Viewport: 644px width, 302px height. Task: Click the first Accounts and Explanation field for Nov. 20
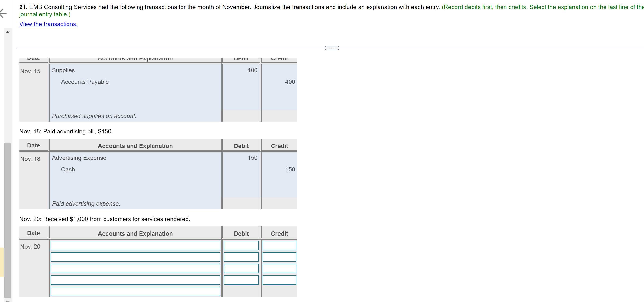(135, 246)
